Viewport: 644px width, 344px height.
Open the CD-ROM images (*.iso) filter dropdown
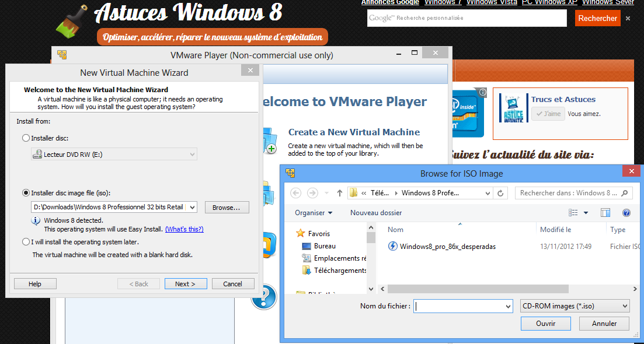[x=575, y=306]
